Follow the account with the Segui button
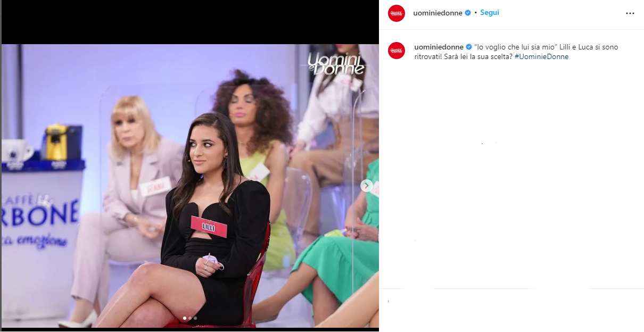The width and height of the screenshot is (644, 332). point(490,13)
